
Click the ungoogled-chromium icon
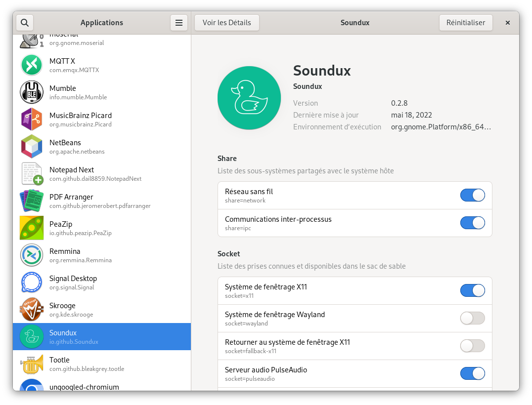[x=32, y=385]
